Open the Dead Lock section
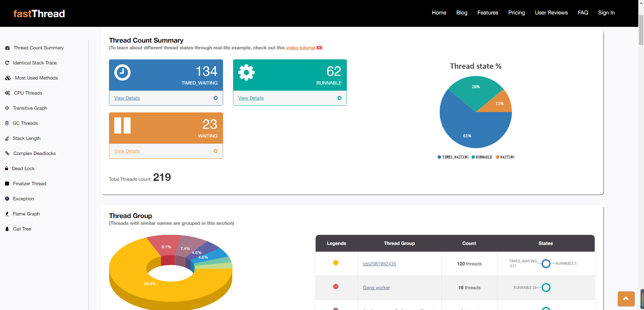The width and height of the screenshot is (644, 310). pyautogui.click(x=23, y=168)
